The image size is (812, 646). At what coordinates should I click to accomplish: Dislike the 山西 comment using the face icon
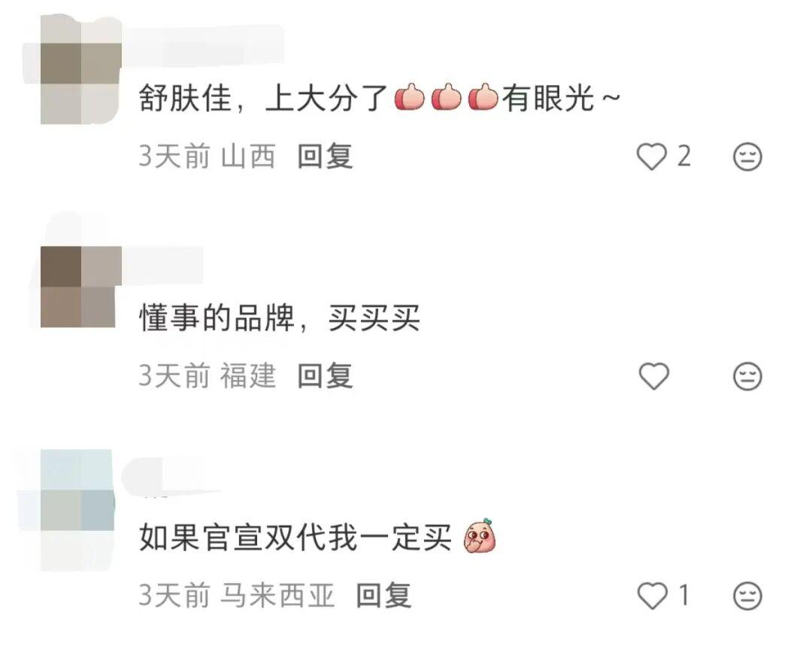pyautogui.click(x=748, y=156)
